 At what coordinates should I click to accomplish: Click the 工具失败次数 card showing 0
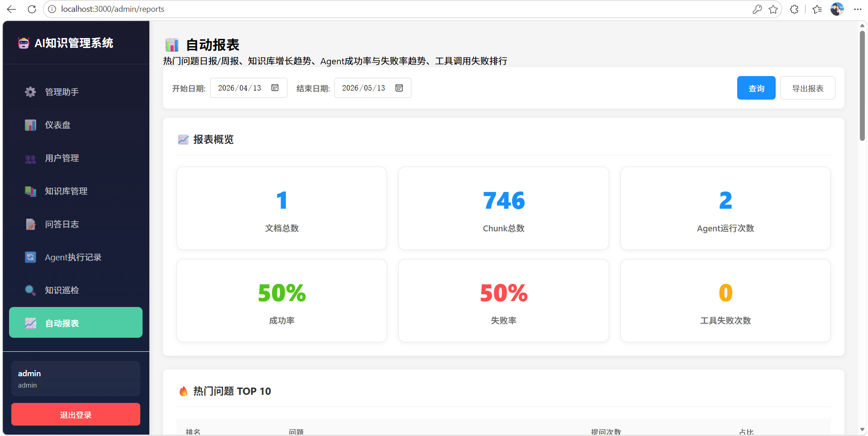pyautogui.click(x=725, y=301)
